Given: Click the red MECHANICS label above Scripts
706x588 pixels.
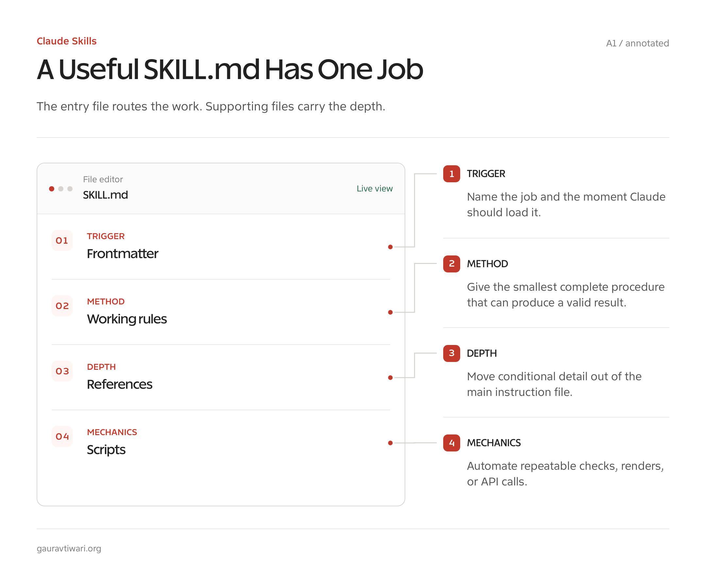Looking at the screenshot, I should click(112, 432).
